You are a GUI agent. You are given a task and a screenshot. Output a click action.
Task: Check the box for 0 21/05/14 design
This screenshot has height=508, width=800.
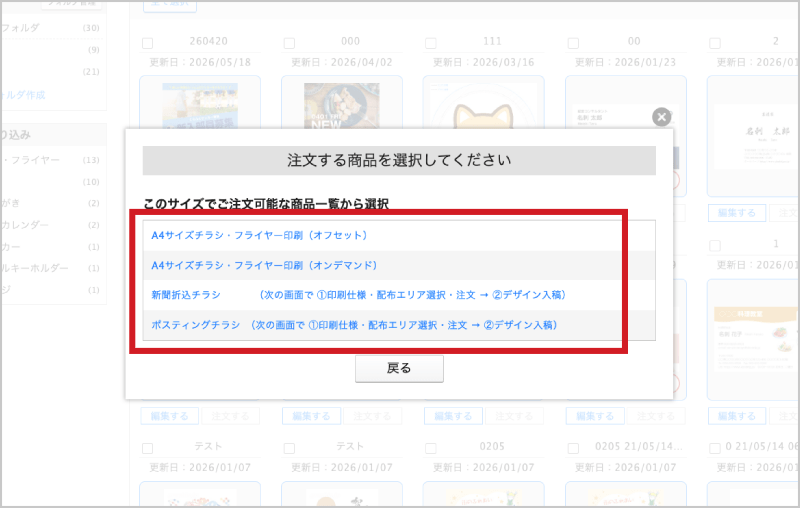(715, 448)
